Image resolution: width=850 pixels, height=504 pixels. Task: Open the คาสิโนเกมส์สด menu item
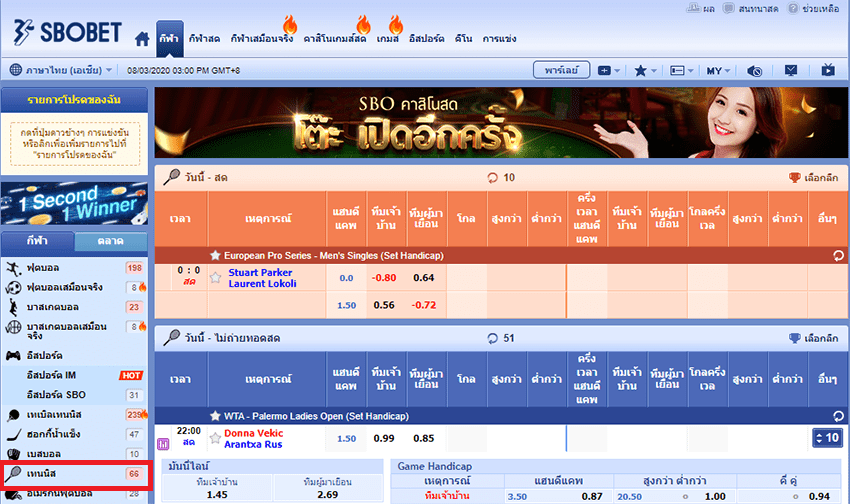334,38
